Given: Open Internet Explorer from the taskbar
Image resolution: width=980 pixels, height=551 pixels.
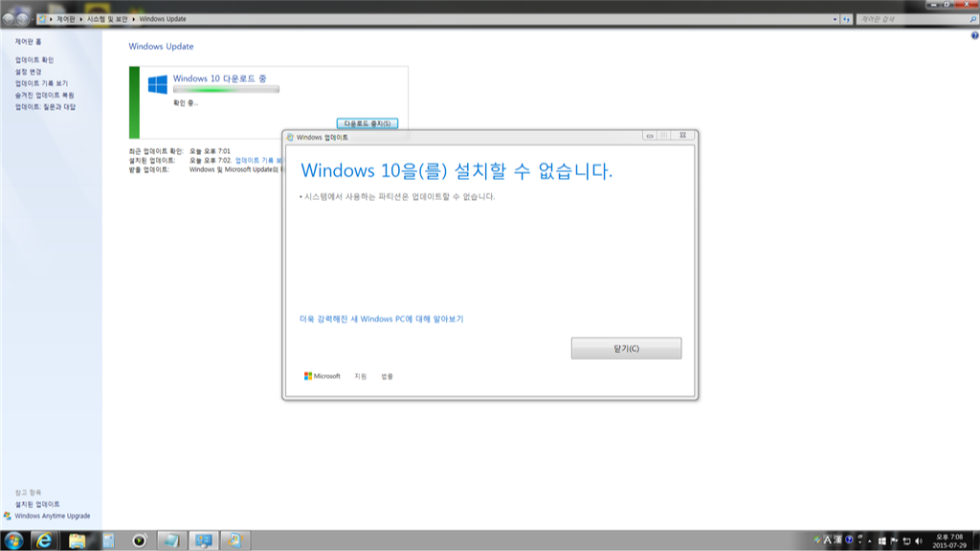Looking at the screenshot, I should tap(44, 540).
